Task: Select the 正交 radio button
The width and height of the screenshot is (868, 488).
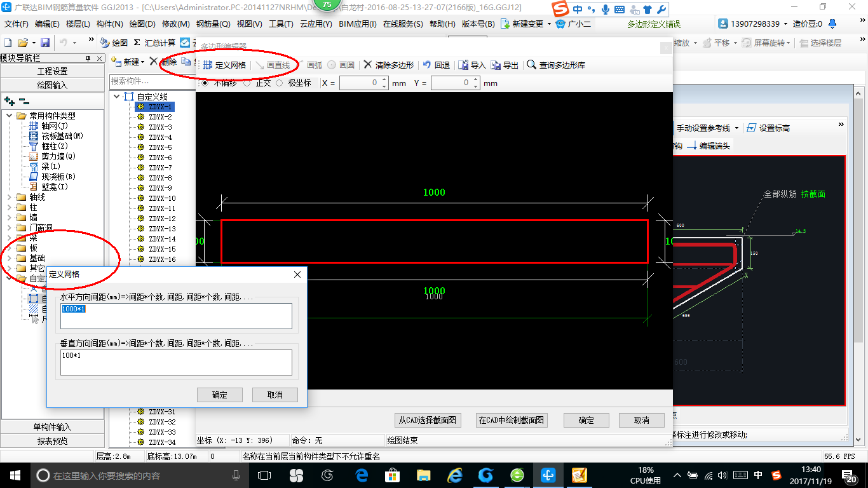Action: click(247, 83)
